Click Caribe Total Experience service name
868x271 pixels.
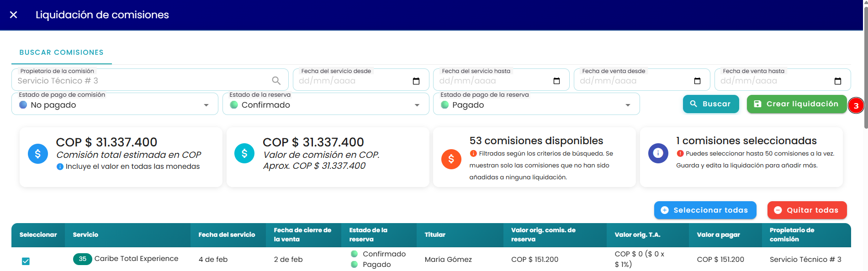(136, 259)
